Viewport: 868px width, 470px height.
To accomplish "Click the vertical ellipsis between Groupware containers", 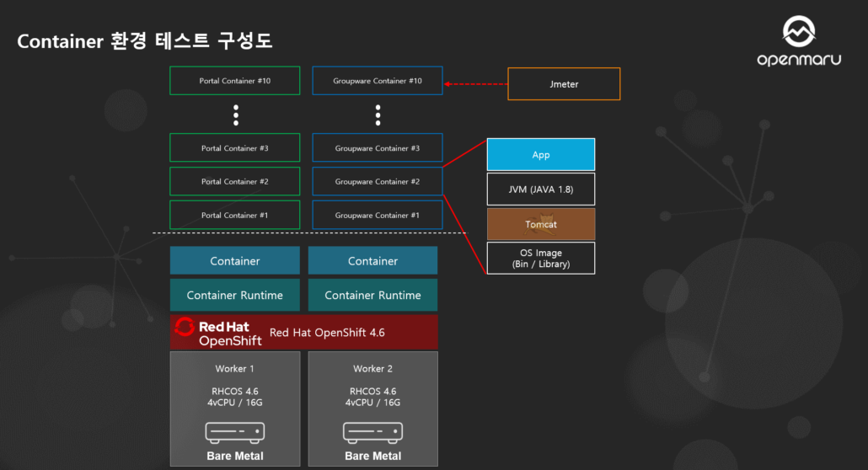I will click(378, 115).
